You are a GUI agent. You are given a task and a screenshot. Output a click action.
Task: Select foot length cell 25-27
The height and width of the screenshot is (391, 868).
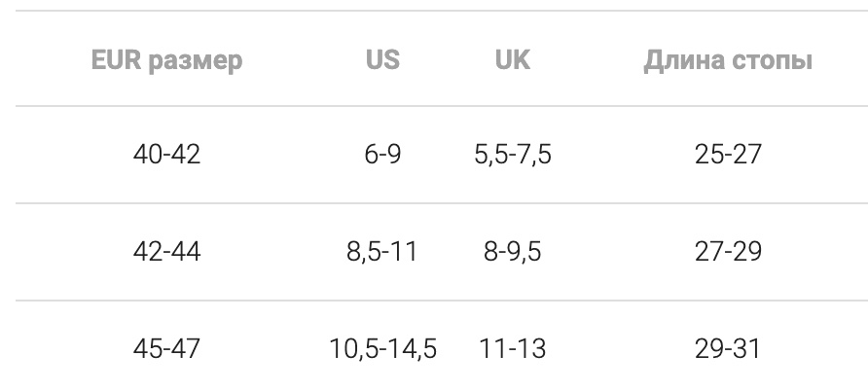pyautogui.click(x=728, y=154)
